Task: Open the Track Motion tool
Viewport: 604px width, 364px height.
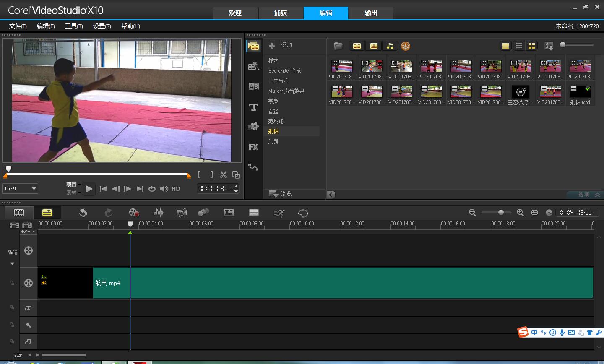Action: 203,213
